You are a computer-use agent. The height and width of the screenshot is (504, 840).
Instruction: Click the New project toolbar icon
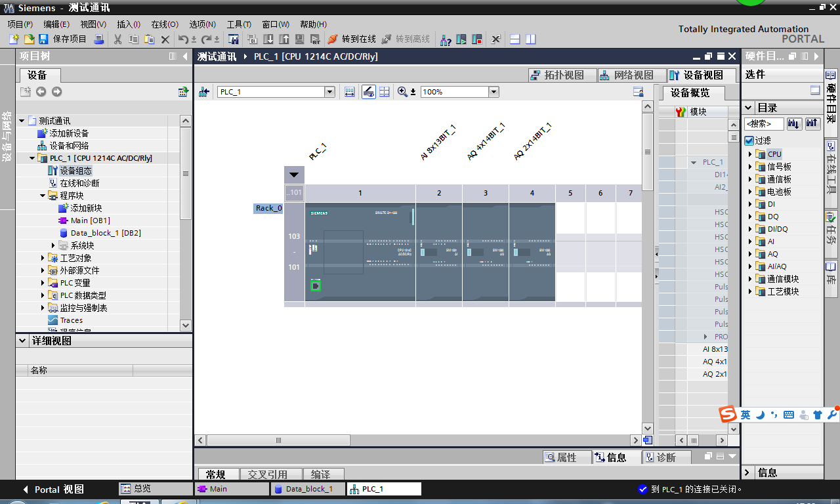coord(14,39)
